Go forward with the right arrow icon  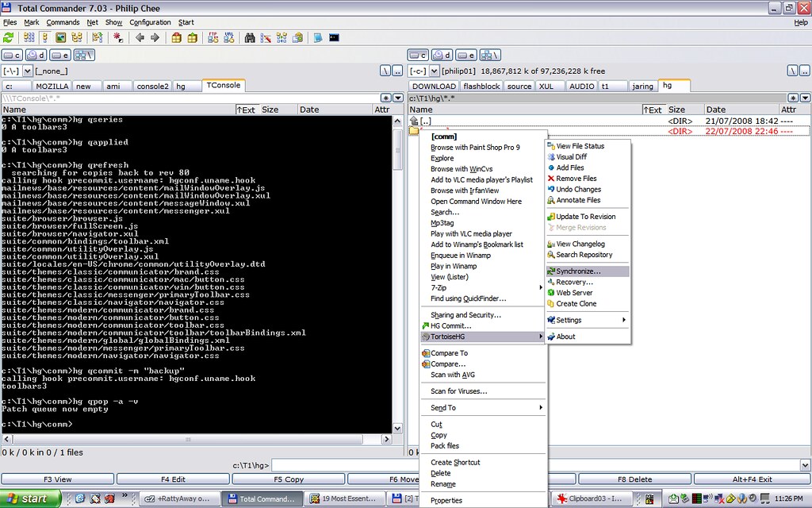click(155, 37)
